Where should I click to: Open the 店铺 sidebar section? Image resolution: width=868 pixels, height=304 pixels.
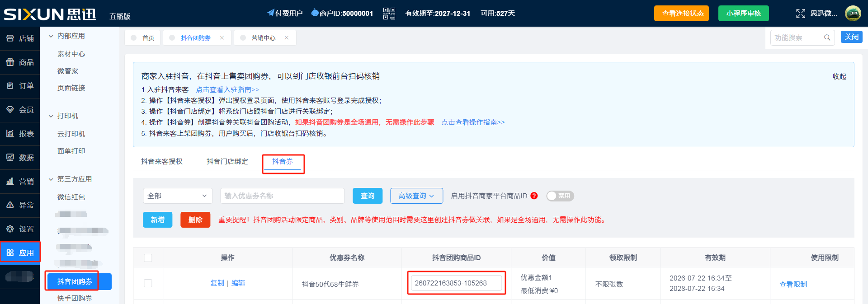[20, 38]
